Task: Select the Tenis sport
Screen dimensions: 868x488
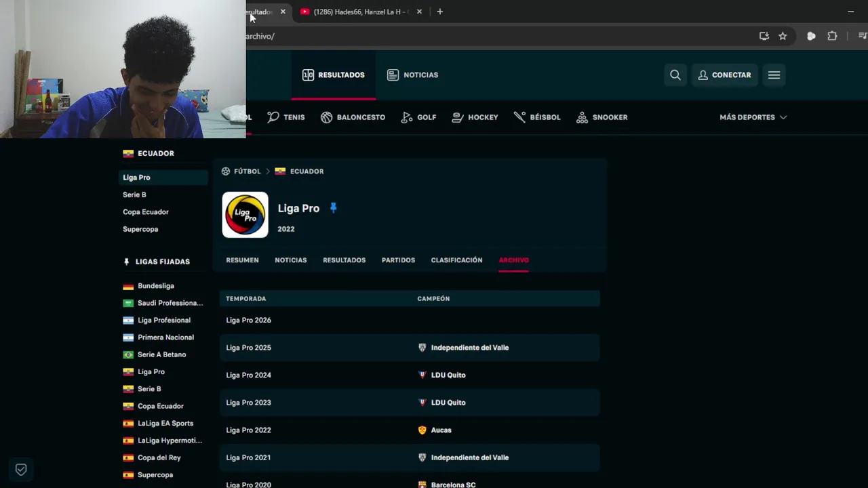Action: pyautogui.click(x=286, y=117)
